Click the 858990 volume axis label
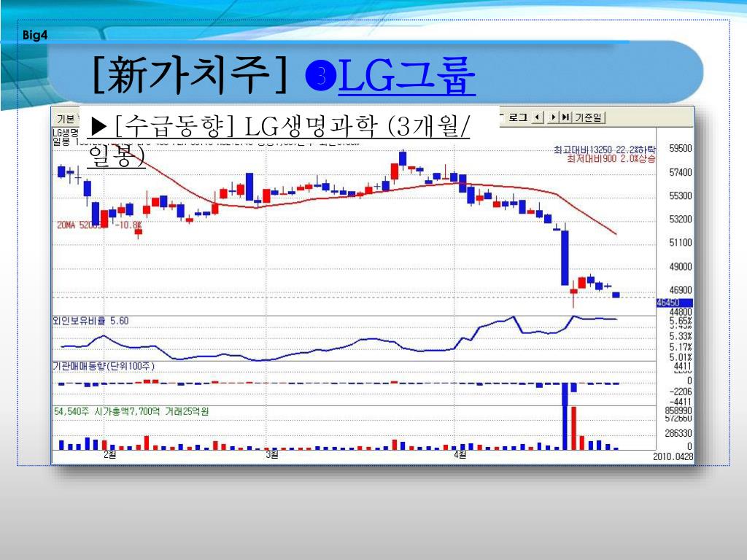This screenshot has width=747, height=560. (678, 410)
